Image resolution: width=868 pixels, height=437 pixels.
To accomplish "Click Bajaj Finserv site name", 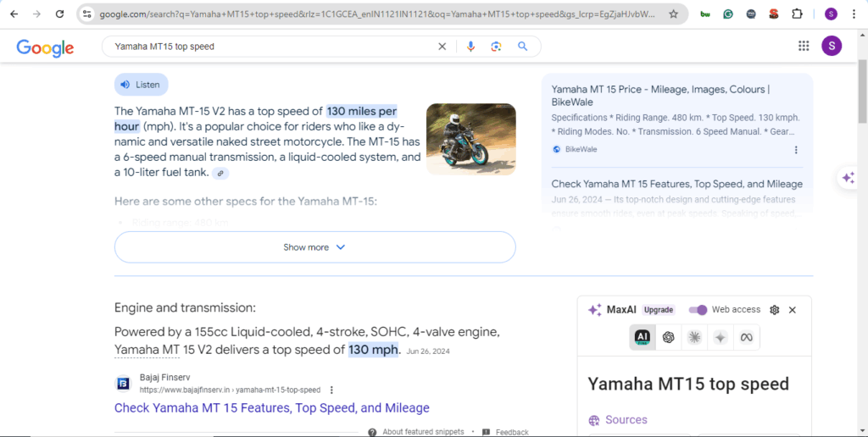I will point(164,377).
